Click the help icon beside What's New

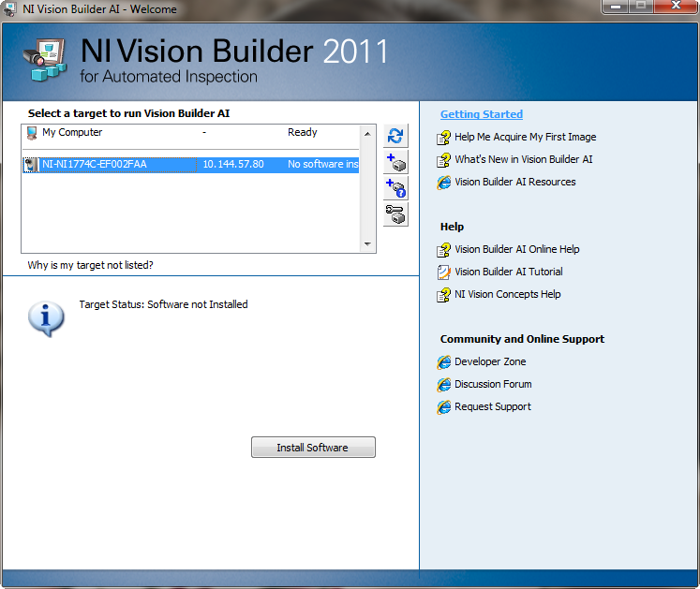[444, 160]
